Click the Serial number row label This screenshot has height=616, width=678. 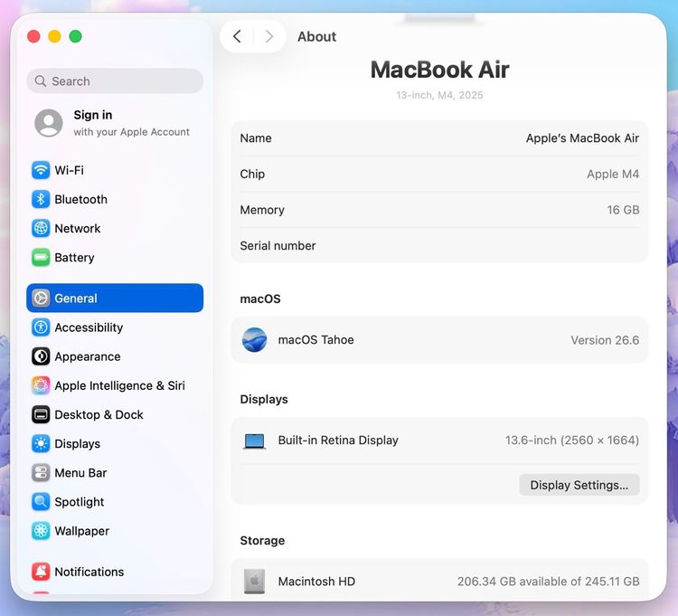(278, 246)
